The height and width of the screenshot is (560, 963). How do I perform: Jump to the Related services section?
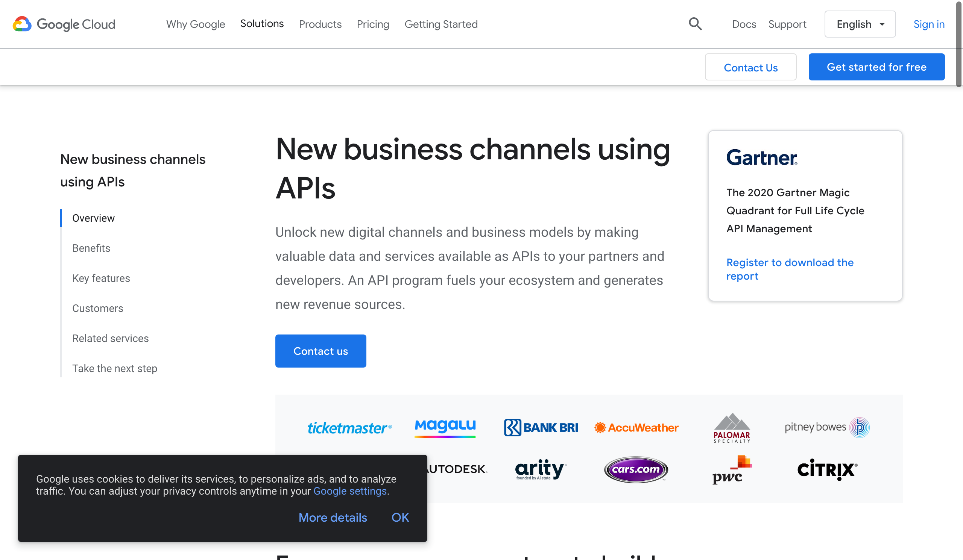click(x=111, y=338)
